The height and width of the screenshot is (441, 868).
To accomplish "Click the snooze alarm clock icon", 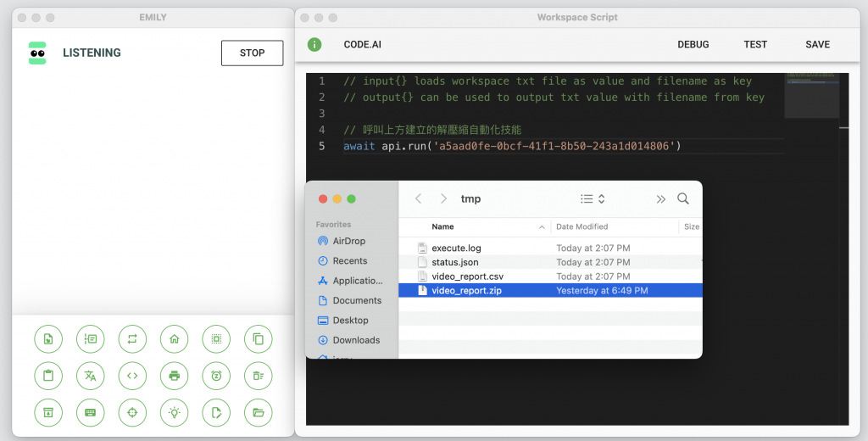I will click(x=216, y=376).
